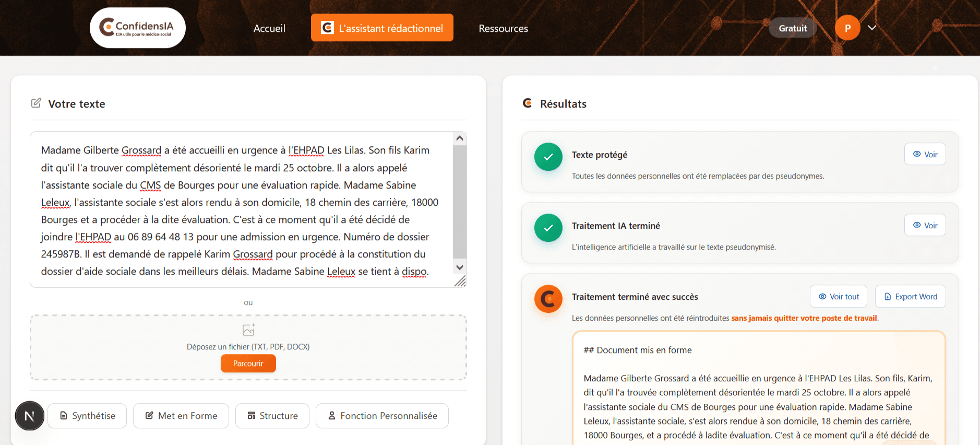Click the file upload image icon
This screenshot has height=445, width=980.
(248, 330)
